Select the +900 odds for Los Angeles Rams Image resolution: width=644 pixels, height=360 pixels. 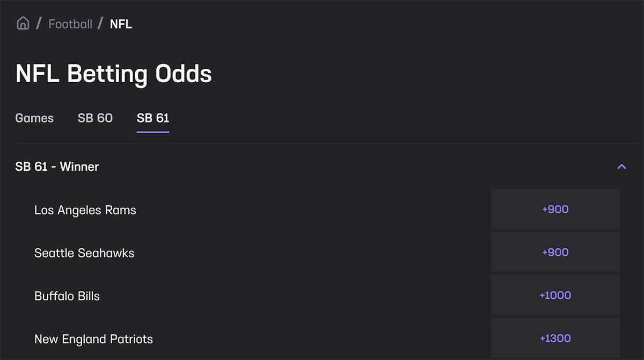click(555, 208)
